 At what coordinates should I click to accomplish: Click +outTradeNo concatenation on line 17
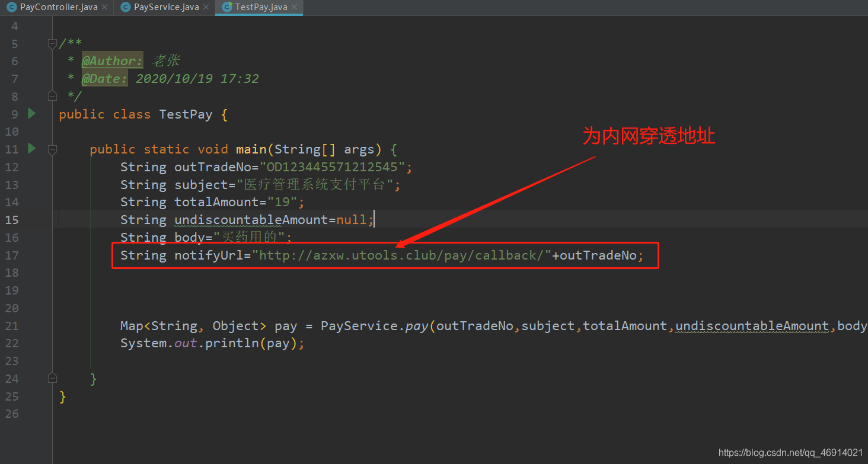pyautogui.click(x=595, y=255)
